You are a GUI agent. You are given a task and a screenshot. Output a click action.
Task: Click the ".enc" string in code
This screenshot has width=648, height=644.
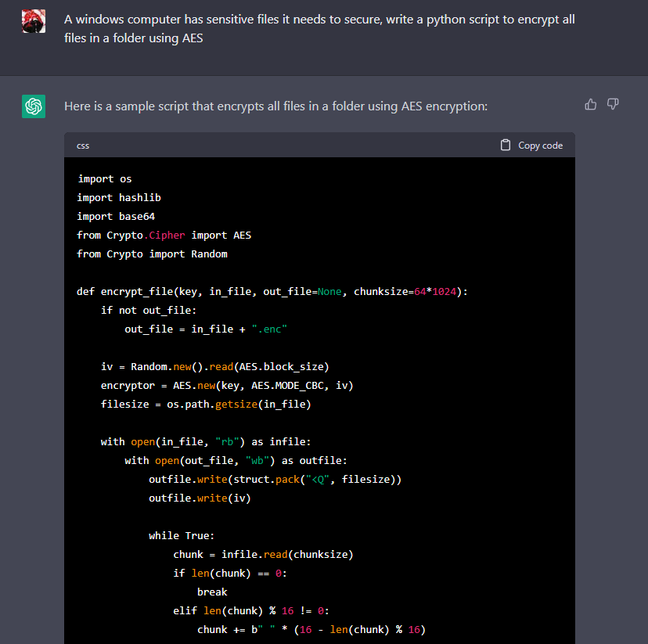(x=269, y=329)
